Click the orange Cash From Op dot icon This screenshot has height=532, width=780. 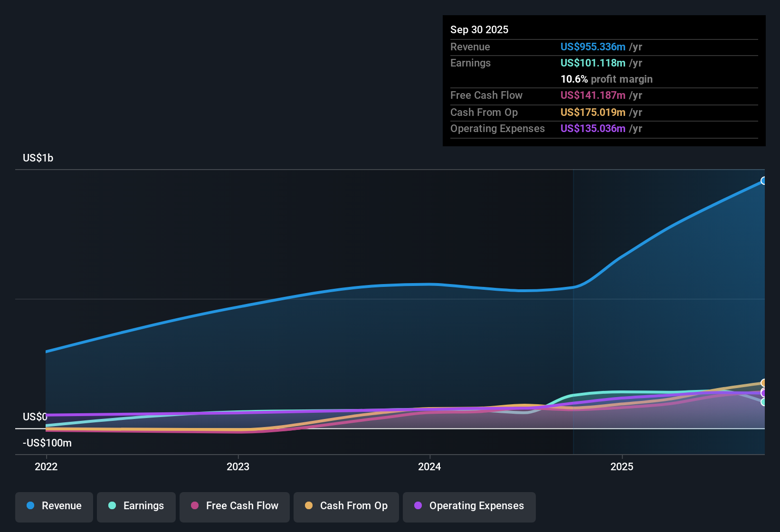click(308, 506)
